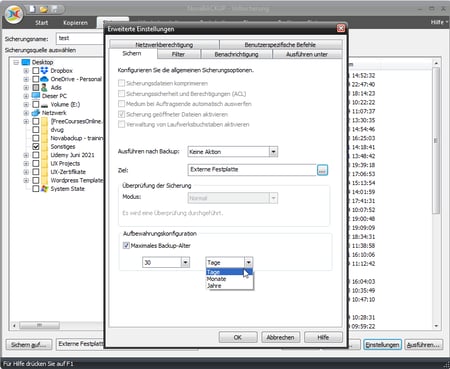Toggle the Udemy Juni 2021 checkbox
This screenshot has width=450, height=369.
pyautogui.click(x=36, y=155)
